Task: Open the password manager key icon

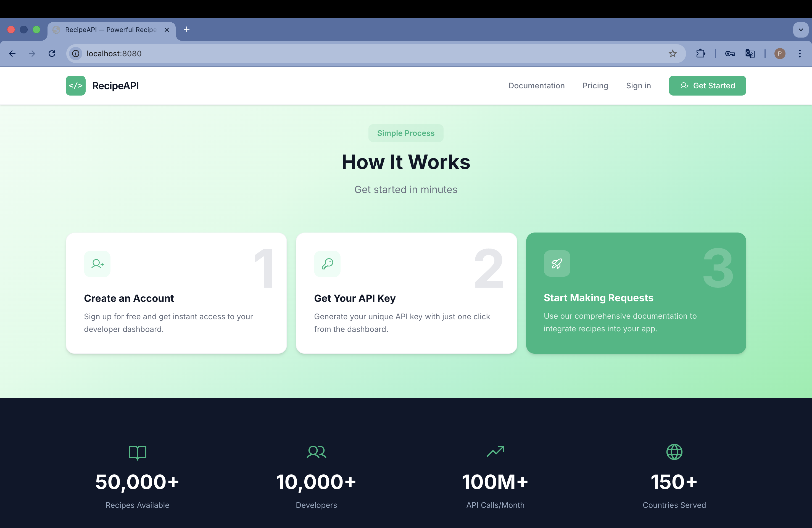Action: point(730,54)
